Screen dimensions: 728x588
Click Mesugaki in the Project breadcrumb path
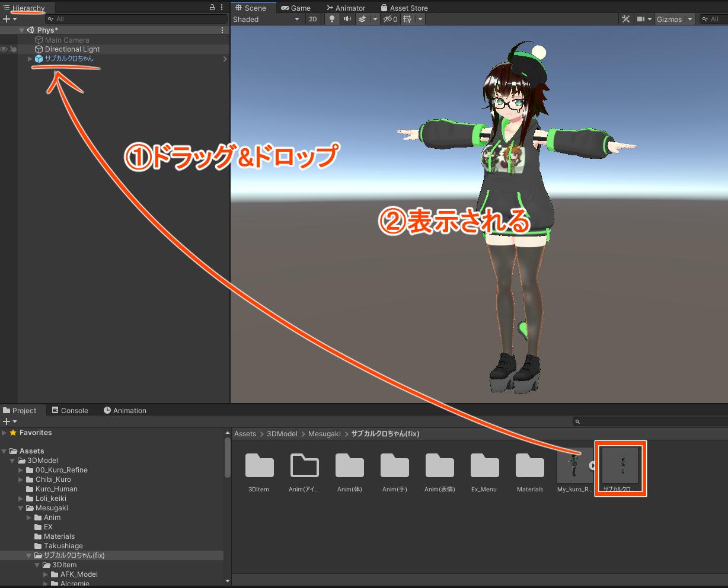coord(324,434)
